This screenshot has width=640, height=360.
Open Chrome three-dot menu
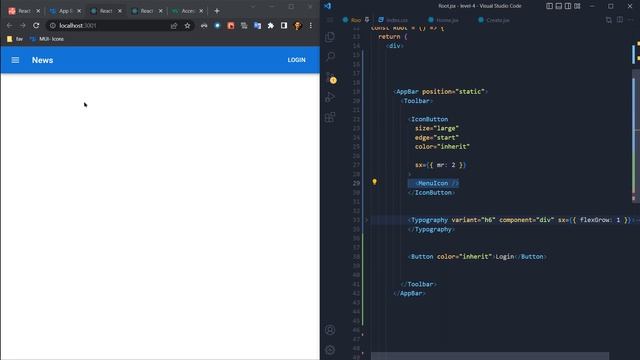point(310,26)
